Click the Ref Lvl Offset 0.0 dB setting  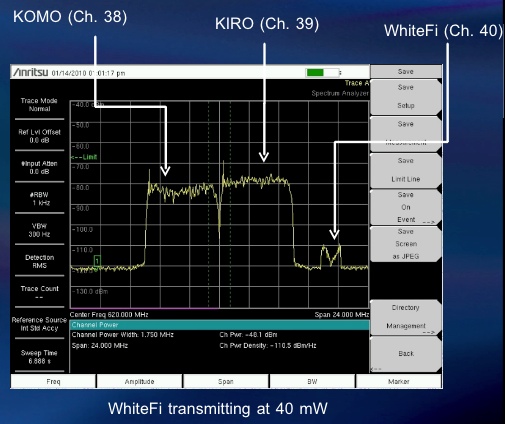tap(39, 136)
